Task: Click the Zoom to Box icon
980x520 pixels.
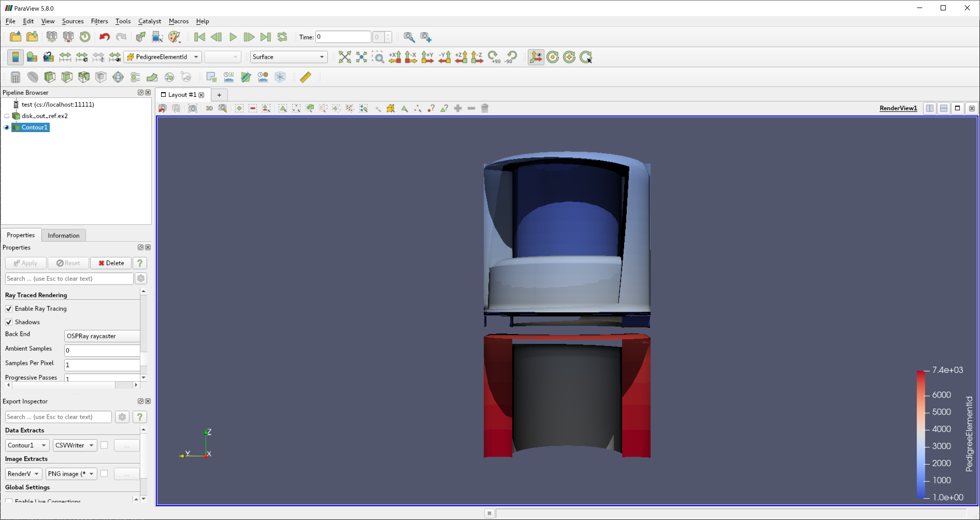Action: tap(378, 57)
